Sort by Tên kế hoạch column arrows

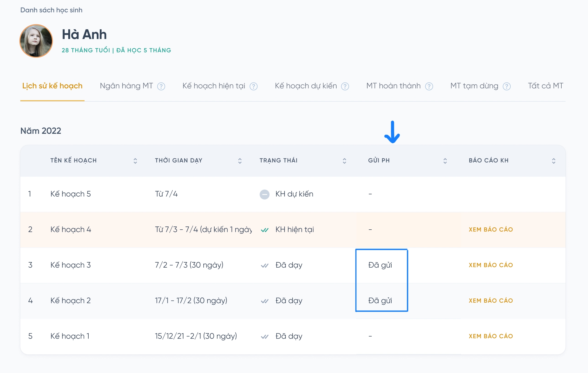click(x=135, y=161)
